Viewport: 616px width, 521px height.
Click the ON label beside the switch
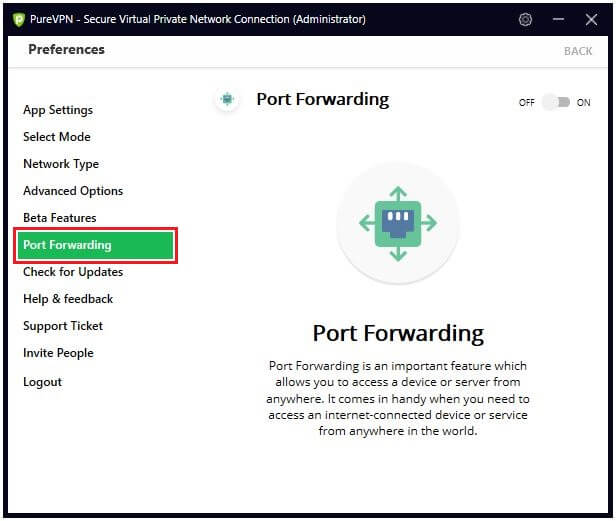point(583,103)
